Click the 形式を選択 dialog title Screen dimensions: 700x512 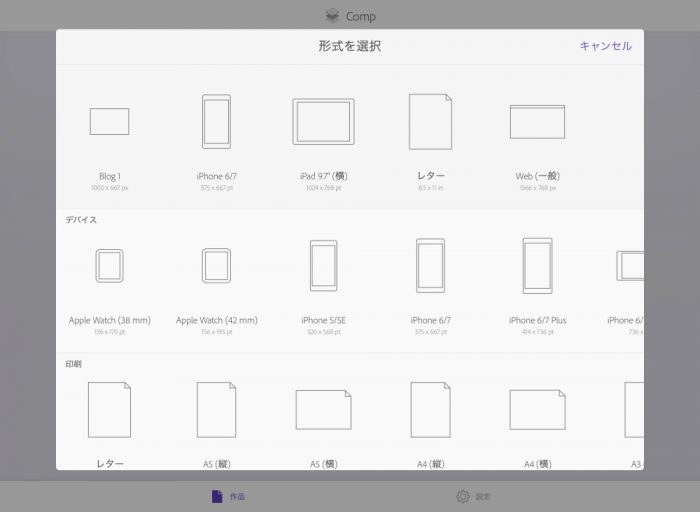pos(350,46)
